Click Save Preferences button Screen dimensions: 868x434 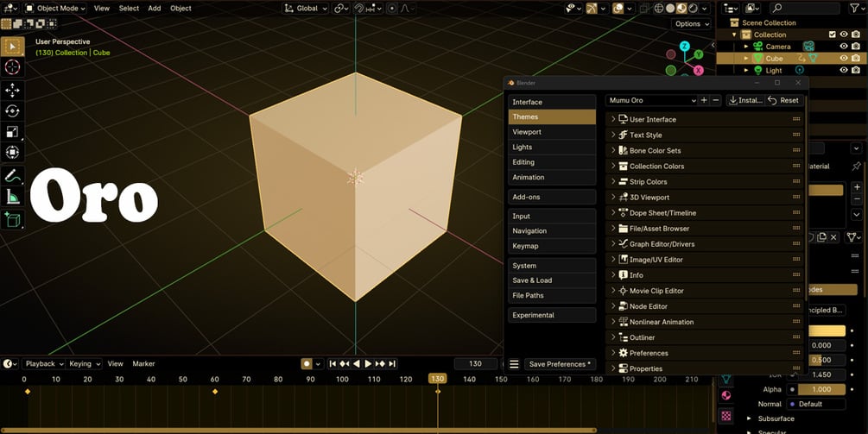pyautogui.click(x=561, y=364)
